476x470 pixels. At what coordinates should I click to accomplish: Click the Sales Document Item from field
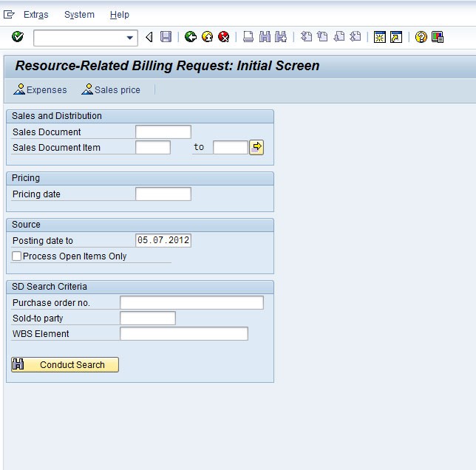(153, 148)
